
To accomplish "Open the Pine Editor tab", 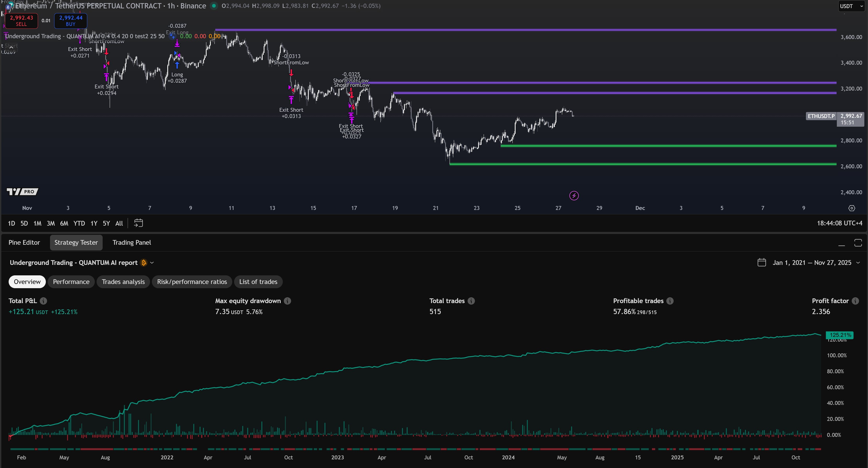I will point(24,242).
